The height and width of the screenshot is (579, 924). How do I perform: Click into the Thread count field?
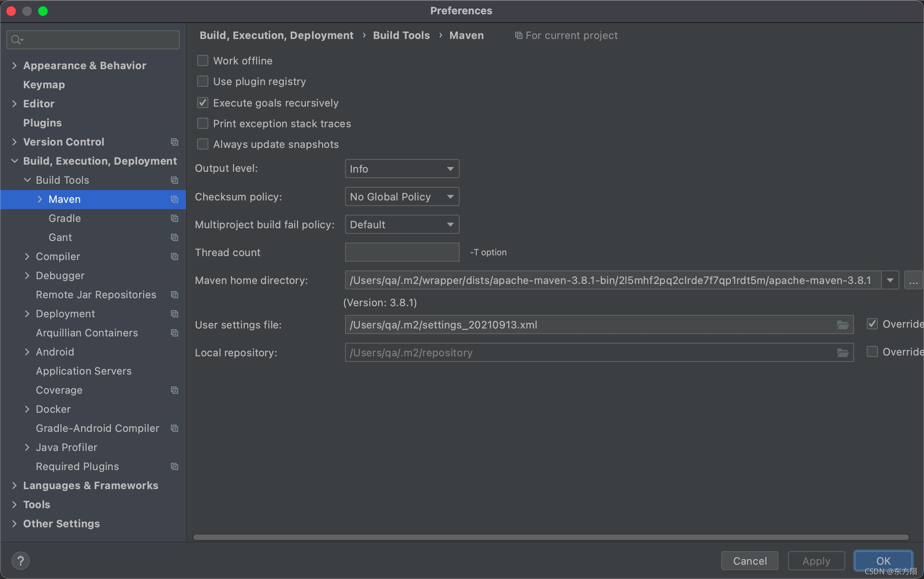click(402, 253)
